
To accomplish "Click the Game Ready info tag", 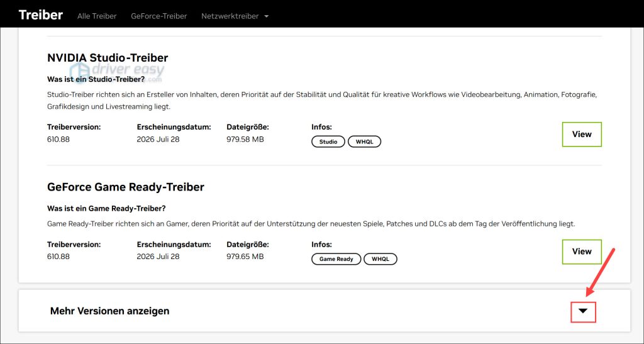I will [x=336, y=259].
